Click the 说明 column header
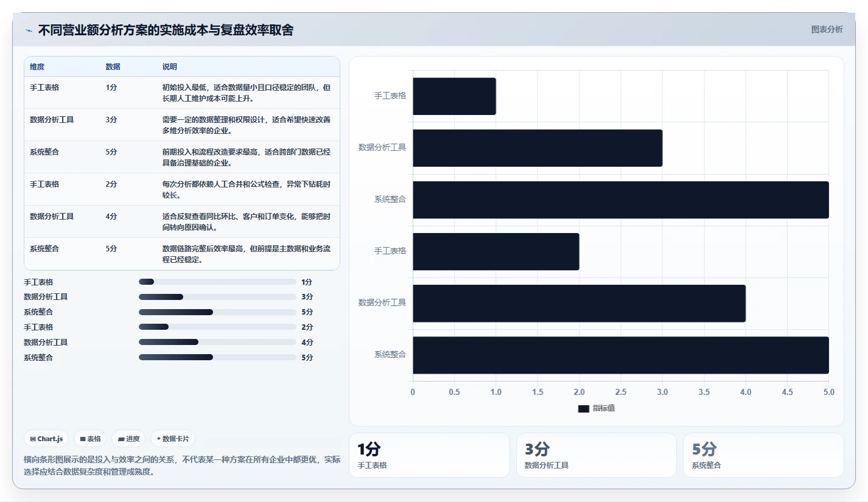868x502 pixels. 170,66
